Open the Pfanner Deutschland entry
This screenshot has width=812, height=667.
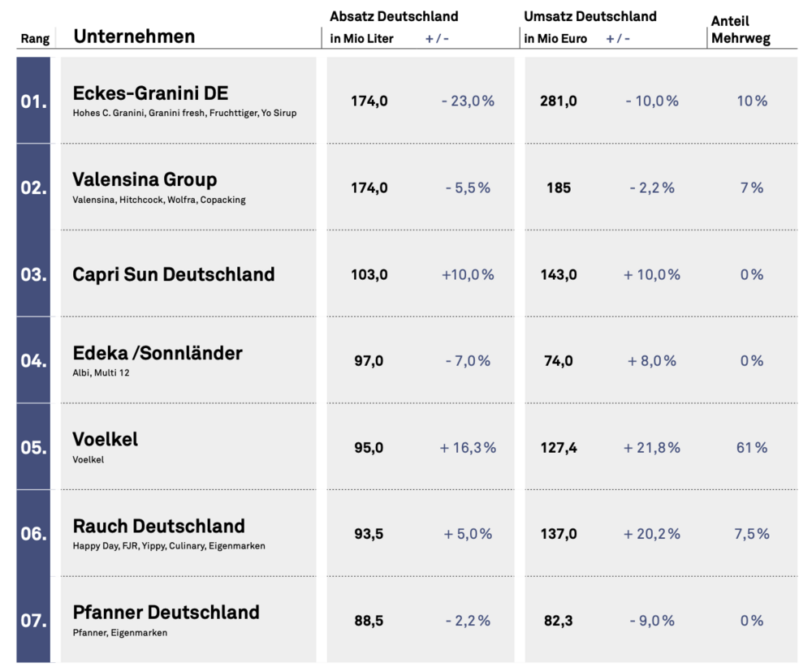coord(166,613)
